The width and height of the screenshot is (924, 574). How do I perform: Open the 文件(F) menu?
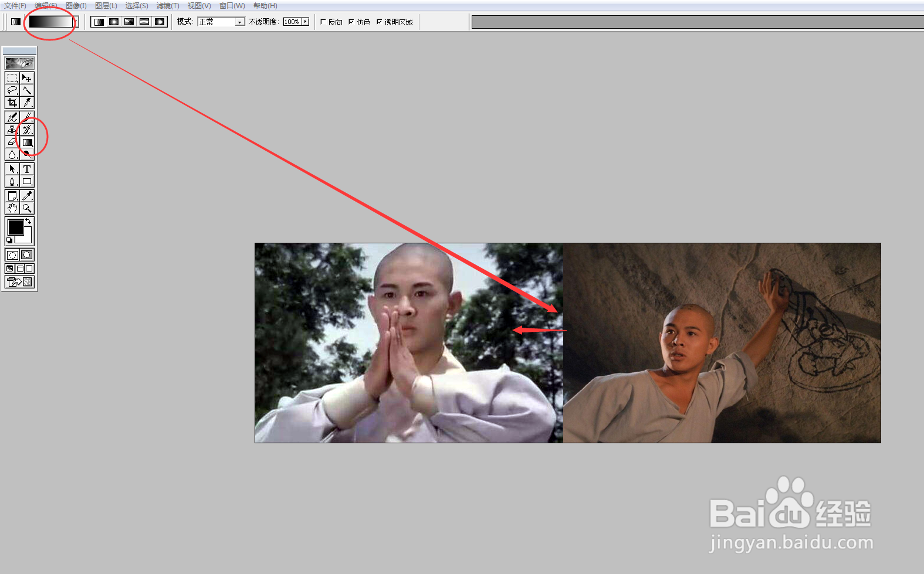pos(15,6)
